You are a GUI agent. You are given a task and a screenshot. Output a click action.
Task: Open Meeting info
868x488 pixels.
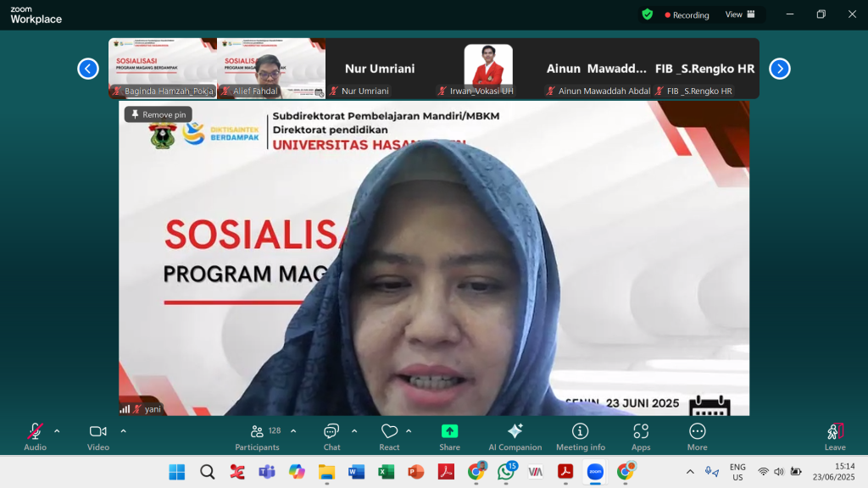(x=580, y=435)
